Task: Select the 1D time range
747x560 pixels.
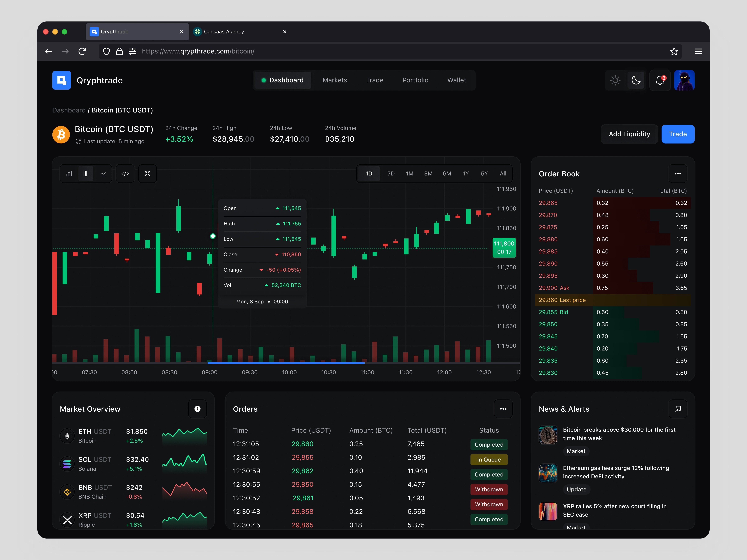Action: [x=369, y=173]
